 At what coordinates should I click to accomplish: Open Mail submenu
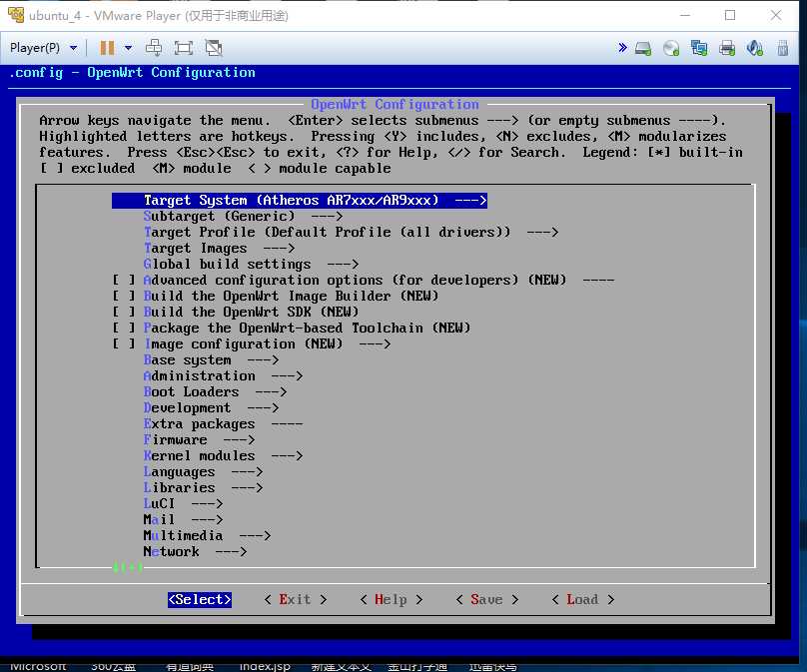(183, 519)
